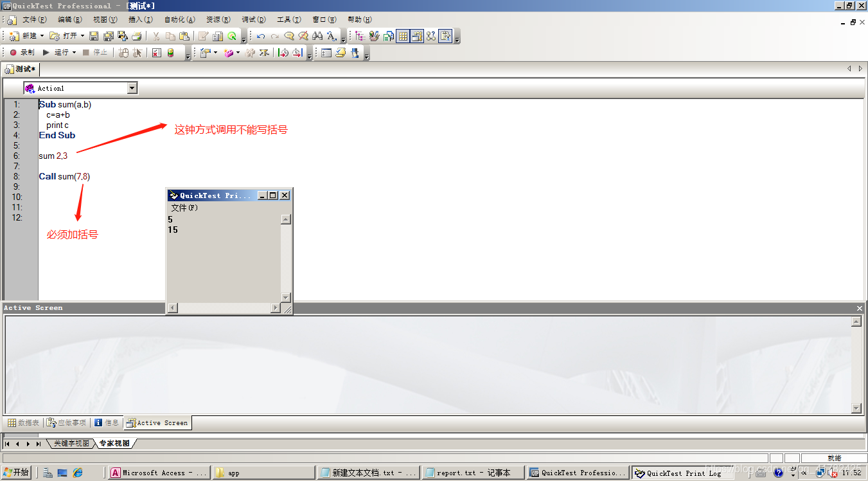This screenshot has width=868, height=481.
Task: Open the Window (窗口) menu
Action: (x=324, y=20)
